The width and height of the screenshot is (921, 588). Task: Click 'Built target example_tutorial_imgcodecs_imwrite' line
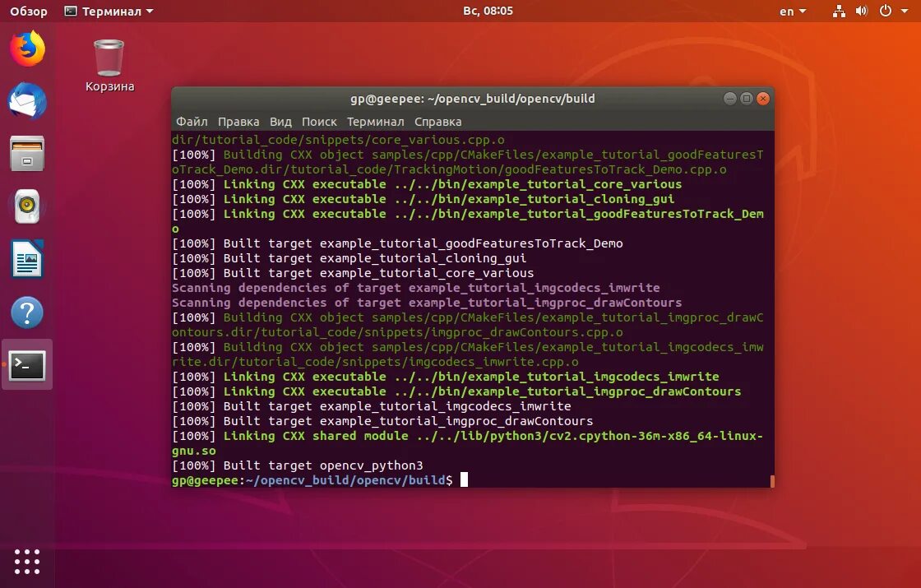coord(371,406)
